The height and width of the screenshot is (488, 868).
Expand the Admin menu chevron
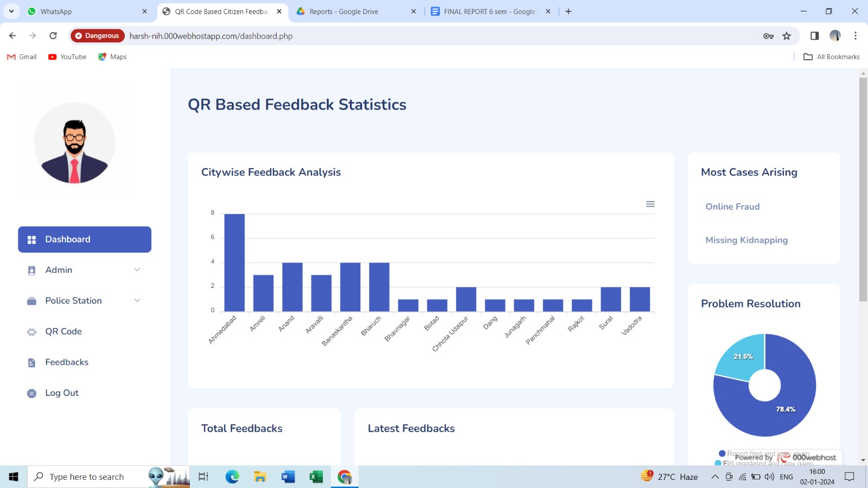(x=137, y=270)
